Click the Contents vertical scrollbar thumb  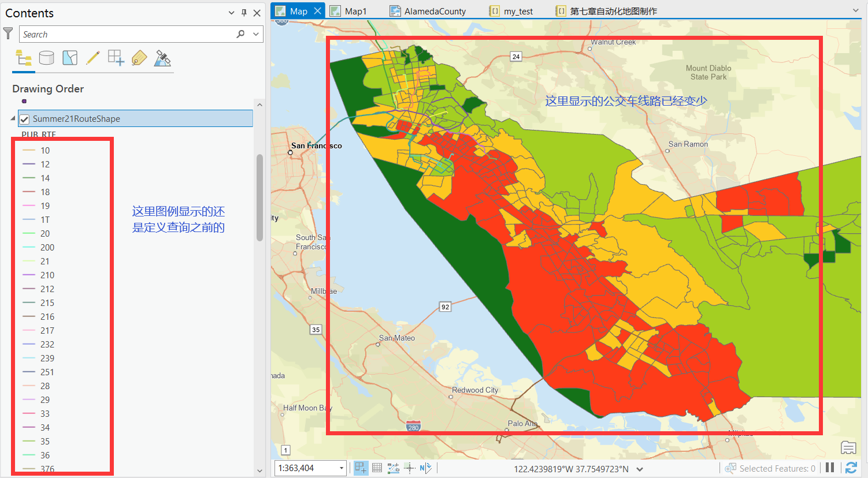pos(259,197)
